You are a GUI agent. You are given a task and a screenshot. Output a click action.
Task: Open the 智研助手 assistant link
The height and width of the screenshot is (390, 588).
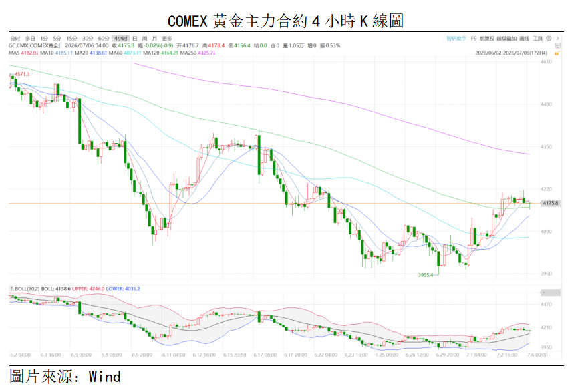coord(456,39)
